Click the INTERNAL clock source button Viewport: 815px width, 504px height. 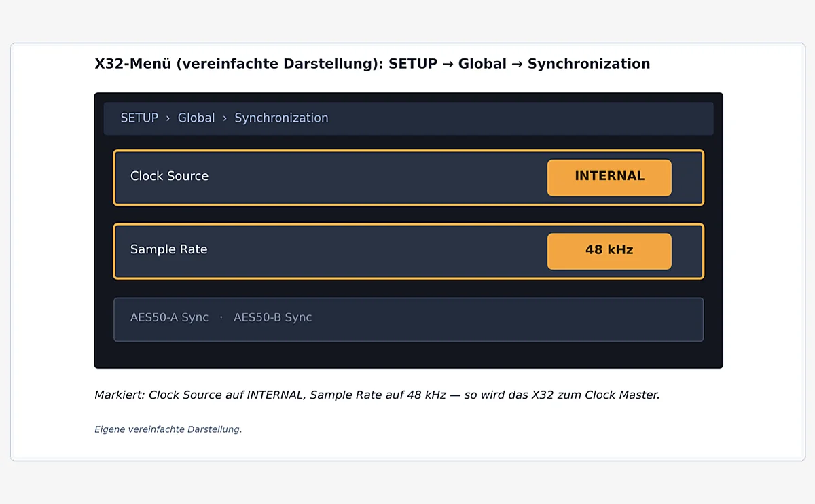(609, 177)
